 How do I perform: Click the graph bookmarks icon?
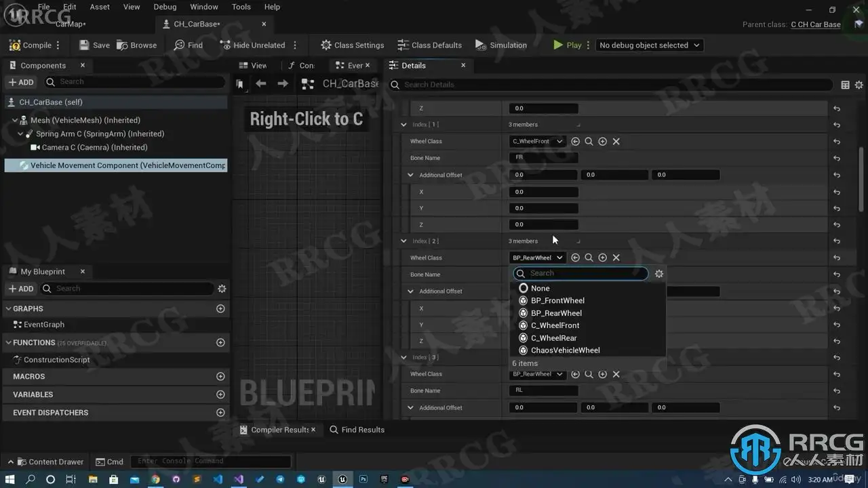240,84
